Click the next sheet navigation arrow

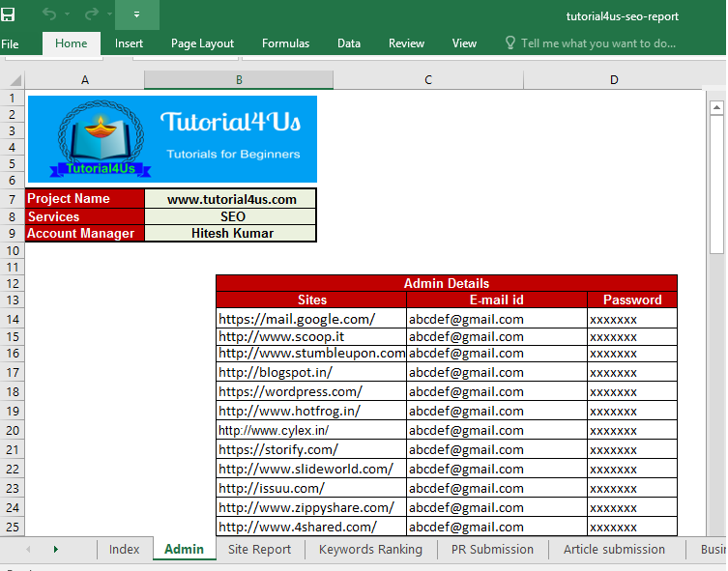coord(56,549)
